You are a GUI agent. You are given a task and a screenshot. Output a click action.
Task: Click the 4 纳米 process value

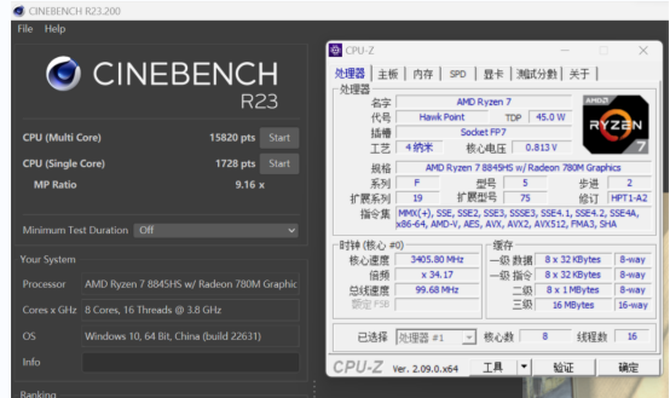point(419,147)
